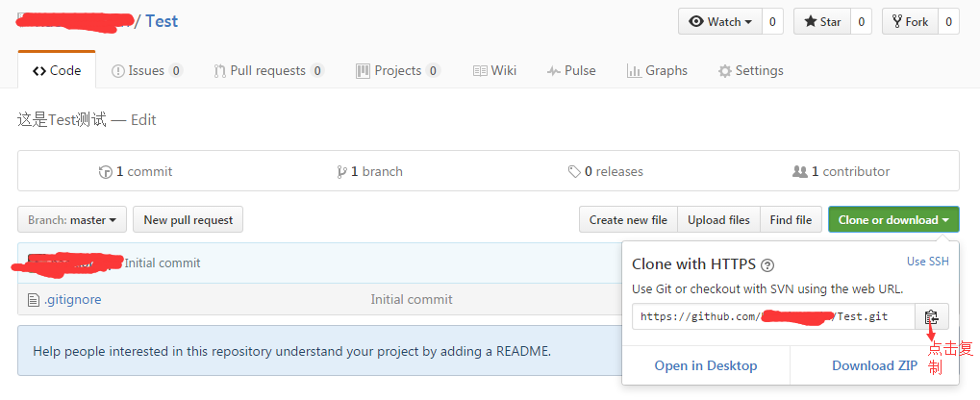Viewport: 980px width, 400px height.
Task: Switch to the Issues tab
Action: tap(147, 70)
